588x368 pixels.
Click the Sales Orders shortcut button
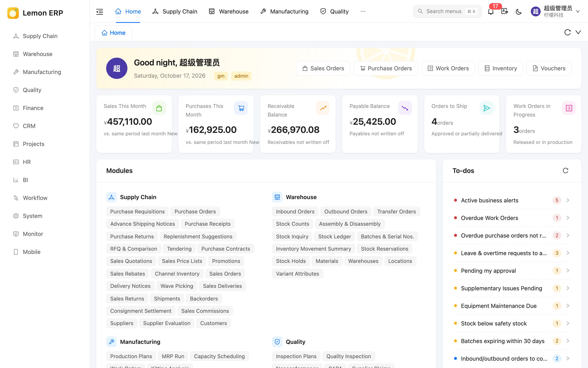[x=323, y=68]
